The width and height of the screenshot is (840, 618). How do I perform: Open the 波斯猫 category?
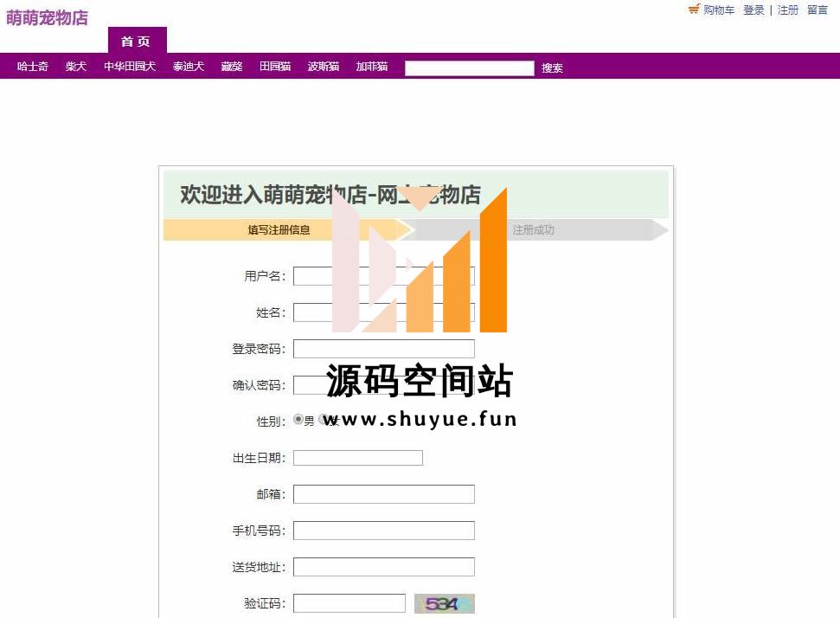point(324,67)
